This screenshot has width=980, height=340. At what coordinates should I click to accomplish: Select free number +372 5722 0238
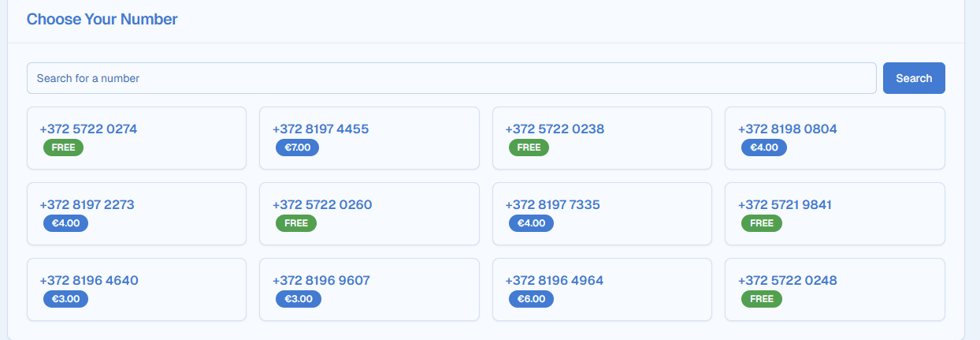[602, 137]
